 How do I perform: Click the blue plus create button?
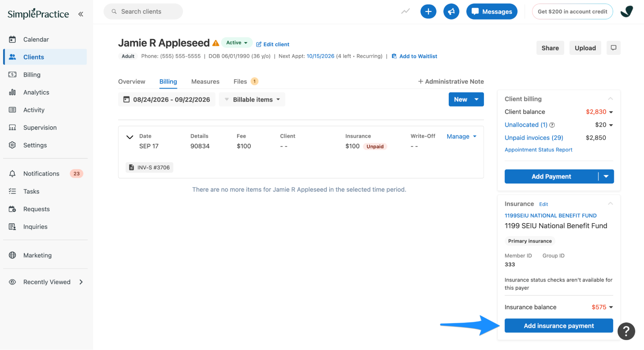click(428, 12)
